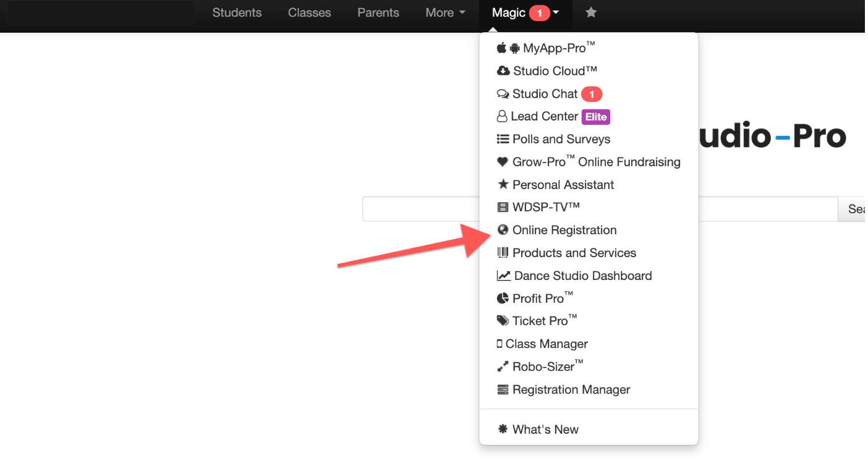Click the list icon beside Polls and Surveys
Image resolution: width=868 pixels, height=461 pixels.
(x=503, y=139)
